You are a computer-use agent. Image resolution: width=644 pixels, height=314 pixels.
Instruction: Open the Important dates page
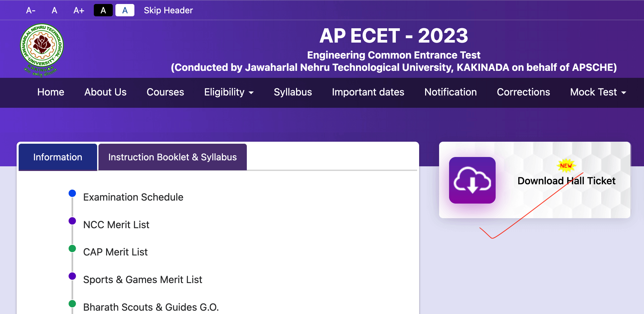click(368, 92)
